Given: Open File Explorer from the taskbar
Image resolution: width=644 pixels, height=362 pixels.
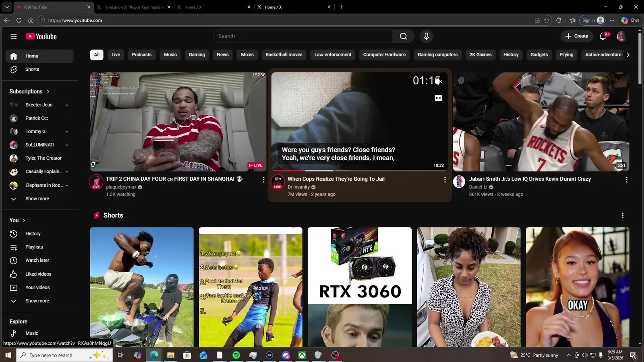Looking at the screenshot, I should point(171,355).
